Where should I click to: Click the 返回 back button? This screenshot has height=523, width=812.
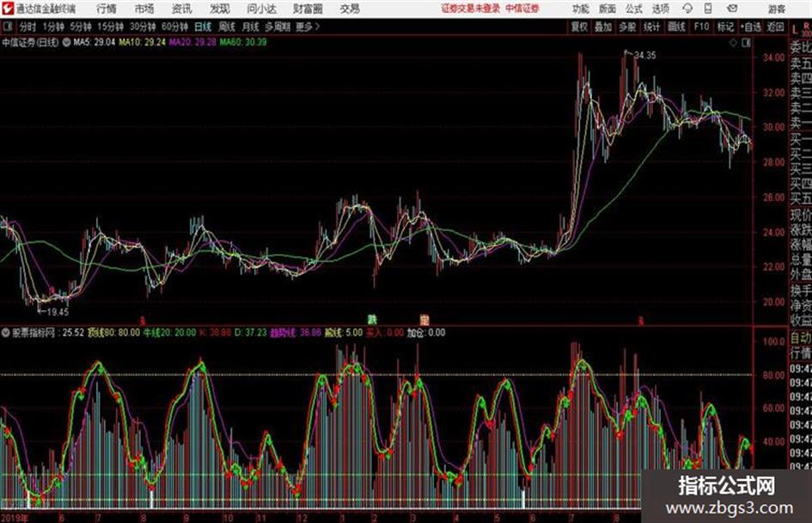click(775, 27)
